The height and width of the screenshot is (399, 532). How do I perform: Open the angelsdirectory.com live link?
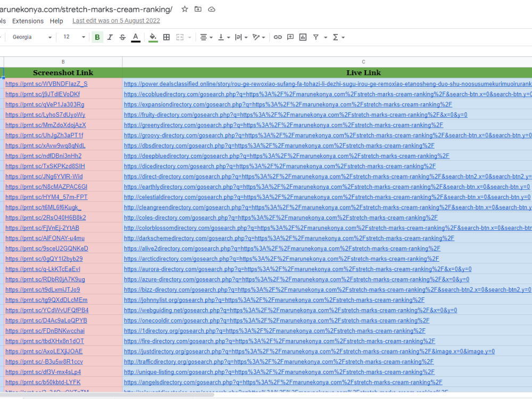click(x=284, y=382)
